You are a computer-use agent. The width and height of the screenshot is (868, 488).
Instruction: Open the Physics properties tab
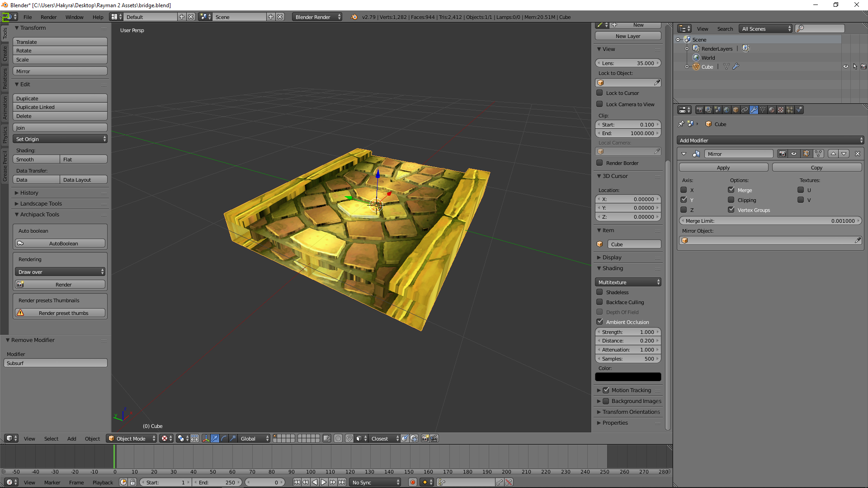coord(799,110)
